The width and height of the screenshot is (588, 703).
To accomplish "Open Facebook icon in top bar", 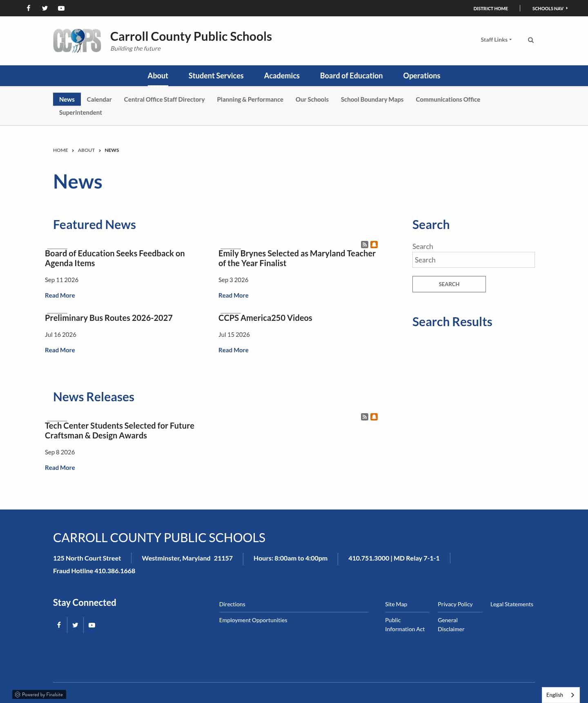I will click(29, 8).
